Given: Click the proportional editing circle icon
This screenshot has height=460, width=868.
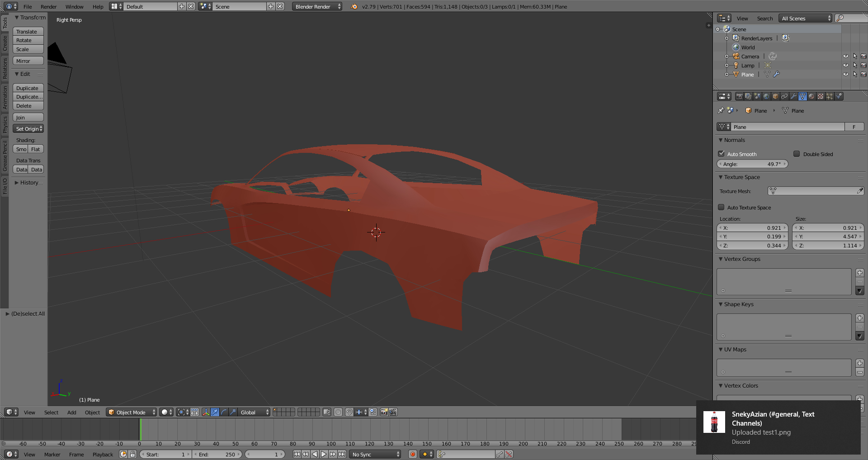Looking at the screenshot, I should [x=338, y=412].
